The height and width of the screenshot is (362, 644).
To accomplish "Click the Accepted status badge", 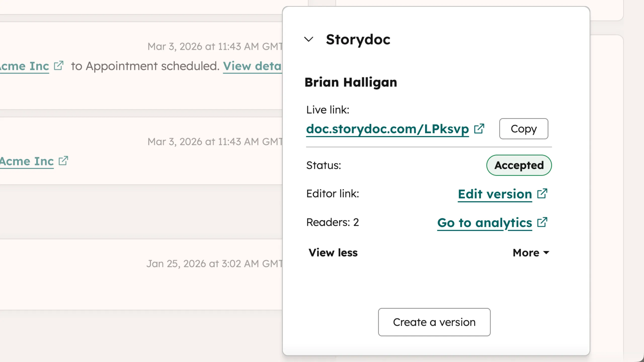I will click(x=519, y=165).
